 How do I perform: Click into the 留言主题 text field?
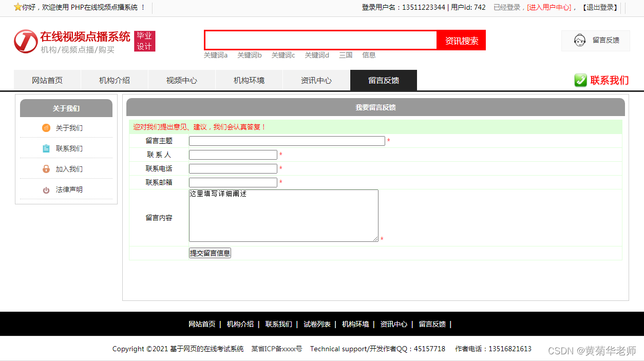coord(287,141)
